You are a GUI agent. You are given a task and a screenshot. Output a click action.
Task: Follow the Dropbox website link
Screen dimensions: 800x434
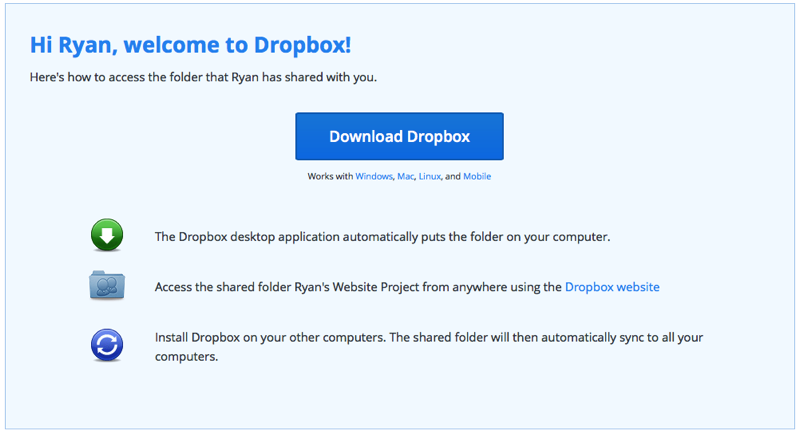point(612,287)
